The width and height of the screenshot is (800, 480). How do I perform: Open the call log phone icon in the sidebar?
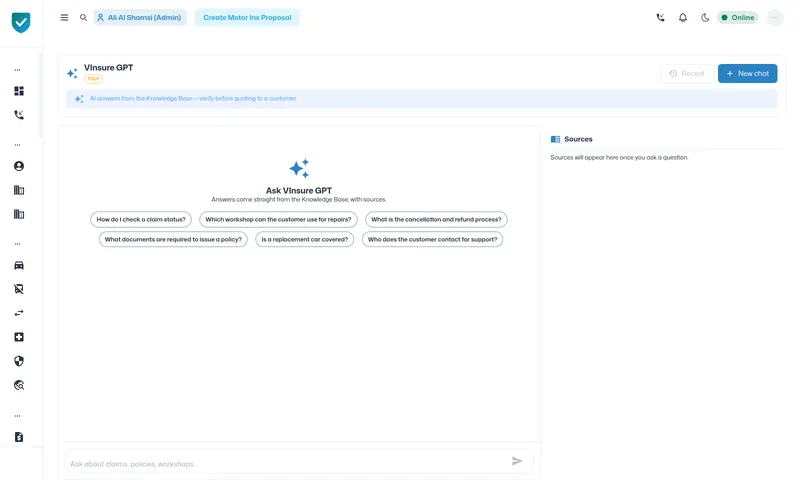(19, 115)
